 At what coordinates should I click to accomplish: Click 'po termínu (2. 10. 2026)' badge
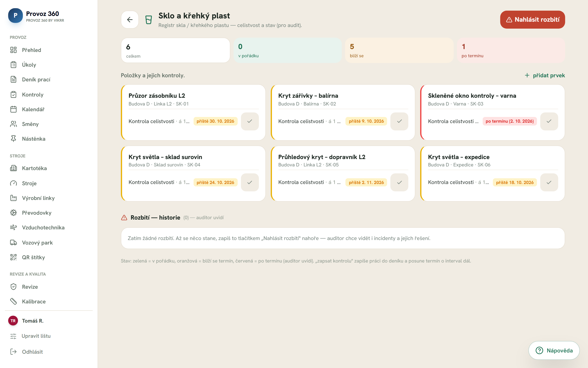click(510, 121)
